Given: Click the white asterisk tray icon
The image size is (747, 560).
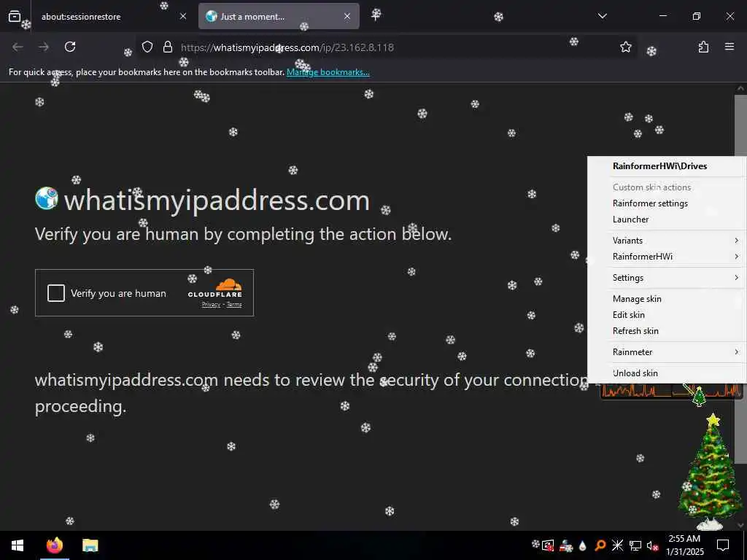Looking at the screenshot, I should click(x=617, y=545).
